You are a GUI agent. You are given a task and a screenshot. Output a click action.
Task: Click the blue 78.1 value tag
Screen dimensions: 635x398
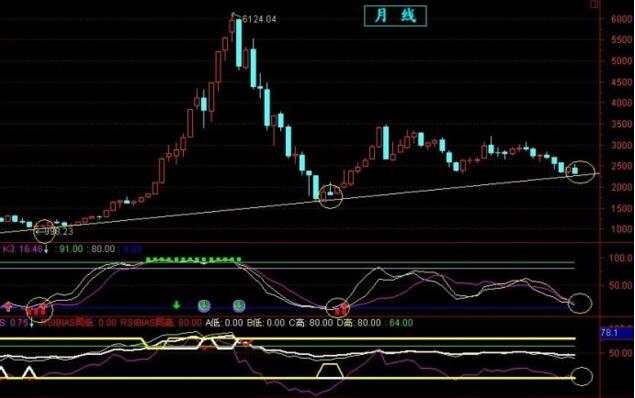[616, 333]
